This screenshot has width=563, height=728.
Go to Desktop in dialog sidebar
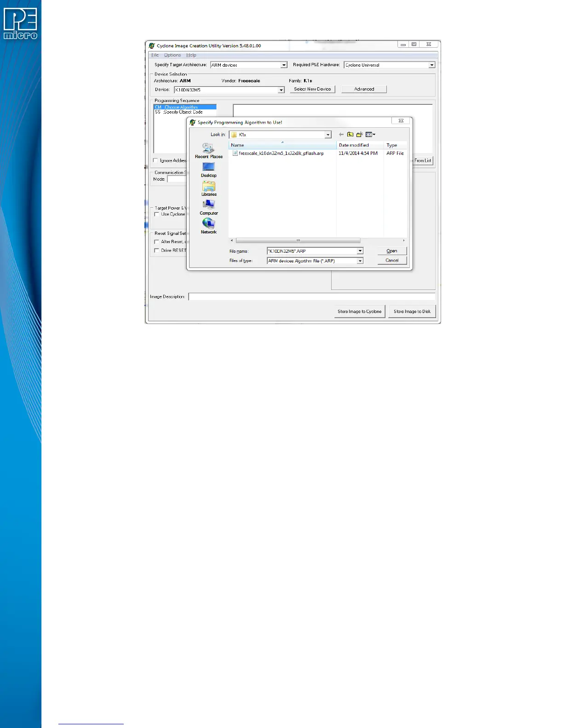[x=209, y=170]
